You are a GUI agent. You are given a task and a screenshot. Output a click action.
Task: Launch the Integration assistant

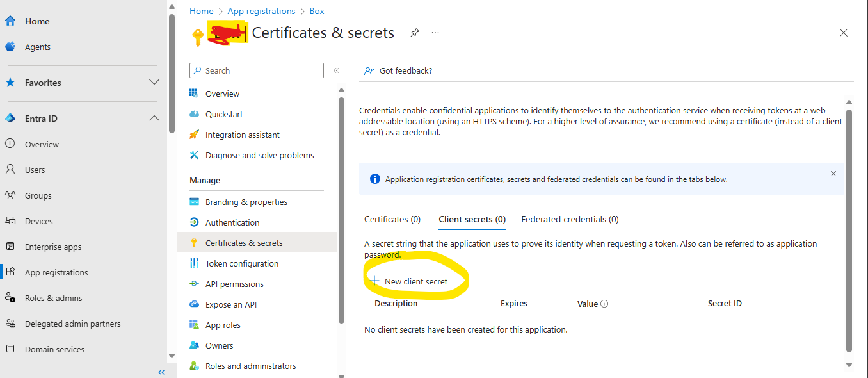[241, 135]
